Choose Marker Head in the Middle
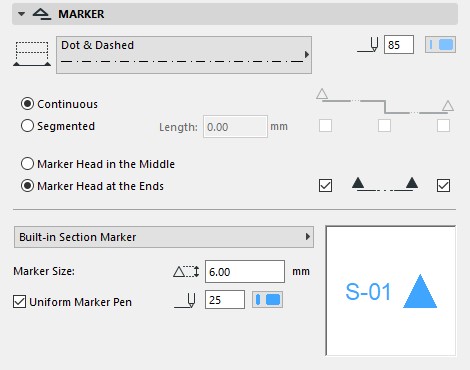470x370 pixels. [x=27, y=164]
